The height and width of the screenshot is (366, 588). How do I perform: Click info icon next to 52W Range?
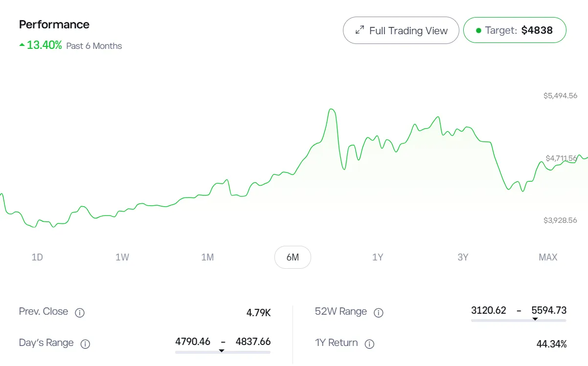378,313
